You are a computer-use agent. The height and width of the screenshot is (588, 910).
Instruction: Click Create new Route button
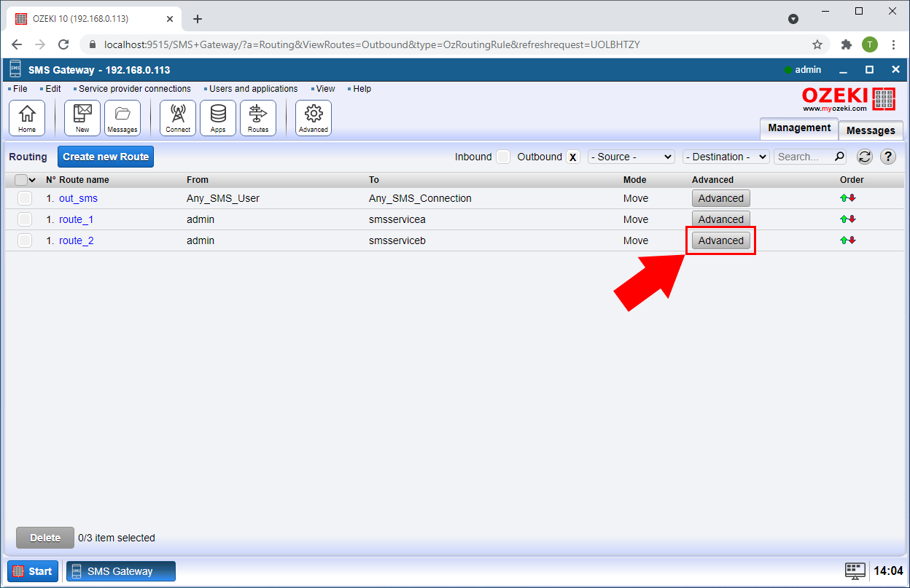tap(106, 157)
